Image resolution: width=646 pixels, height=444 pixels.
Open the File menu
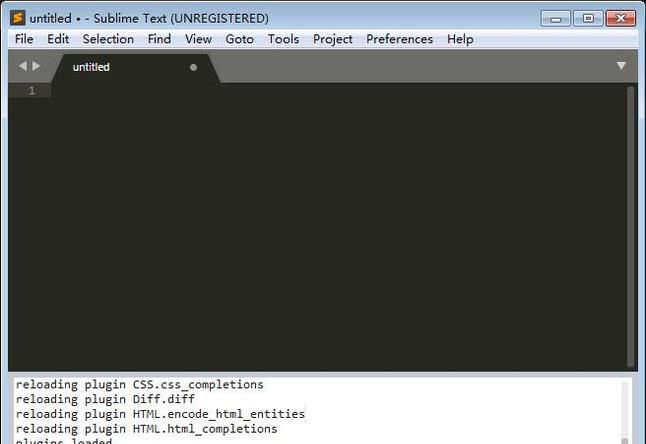tap(24, 39)
